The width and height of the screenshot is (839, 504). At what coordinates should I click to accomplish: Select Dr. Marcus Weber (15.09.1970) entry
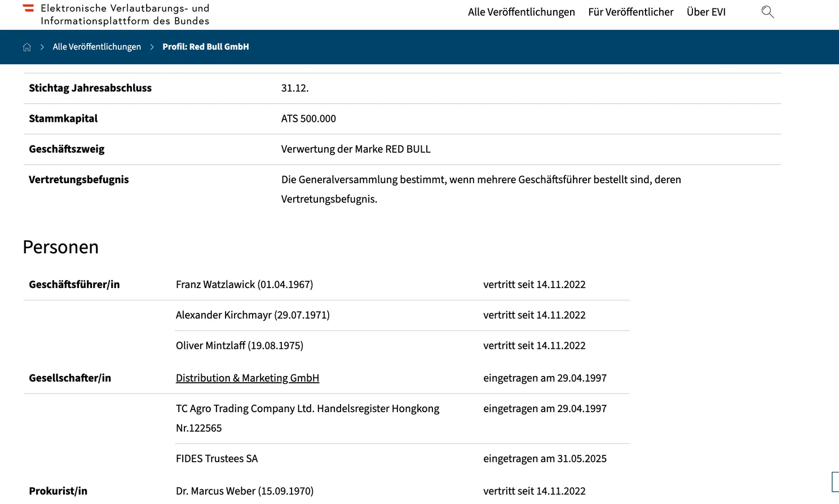tap(245, 491)
